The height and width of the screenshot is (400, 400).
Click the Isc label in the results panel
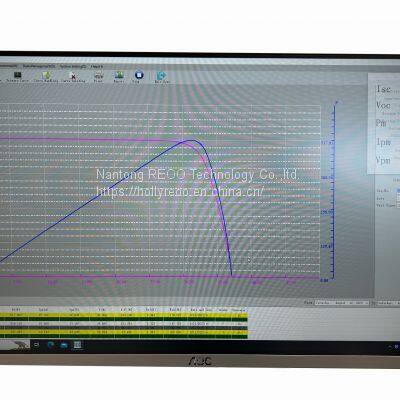[x=383, y=89]
